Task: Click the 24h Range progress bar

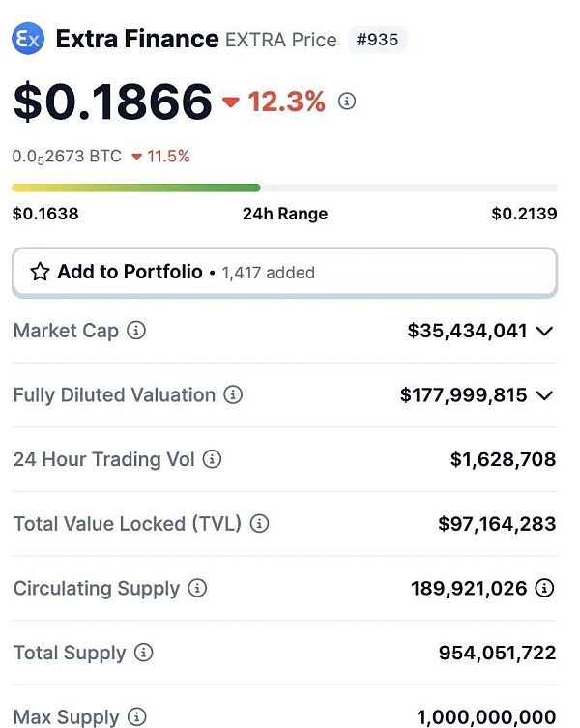Action: [x=284, y=188]
